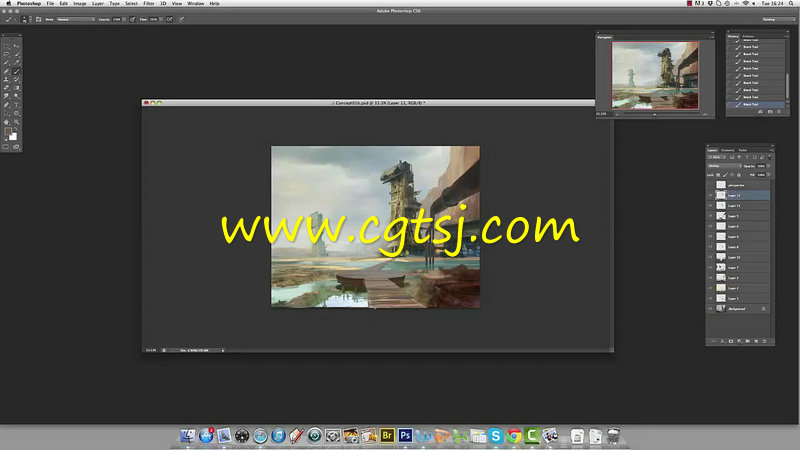Screen dimensions: 800x450
Task: Select the perspective layer
Action: coord(738,185)
